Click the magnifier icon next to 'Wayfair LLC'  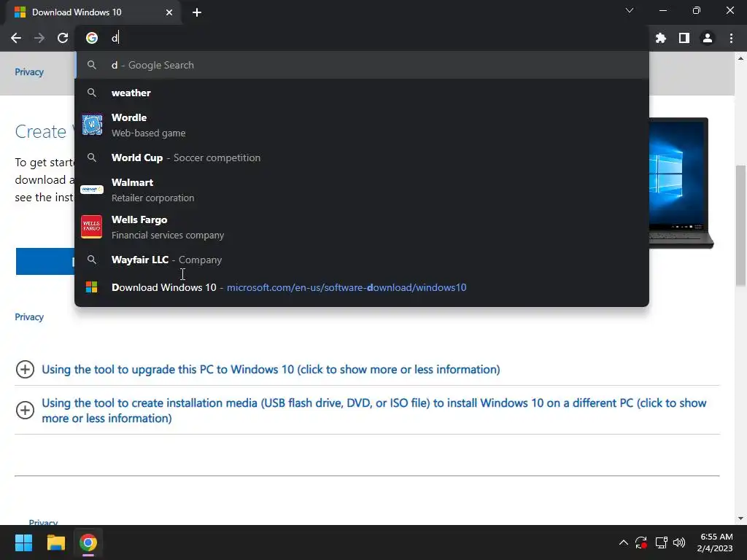(x=92, y=260)
